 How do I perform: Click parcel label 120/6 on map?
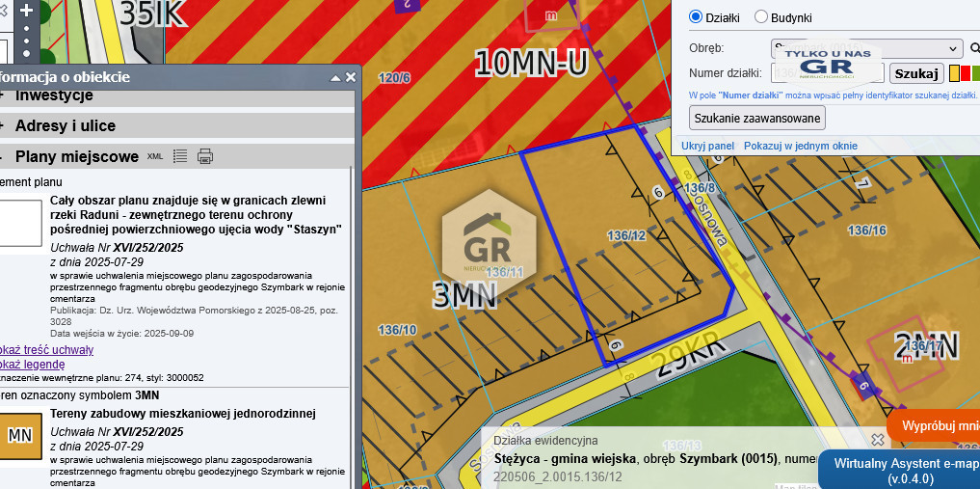[x=394, y=78]
